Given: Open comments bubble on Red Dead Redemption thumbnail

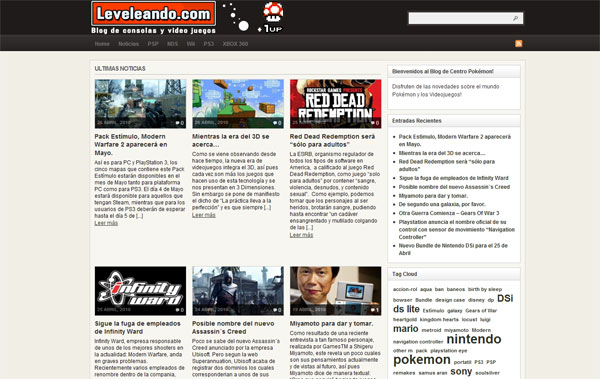Looking at the screenshot, I should point(375,123).
